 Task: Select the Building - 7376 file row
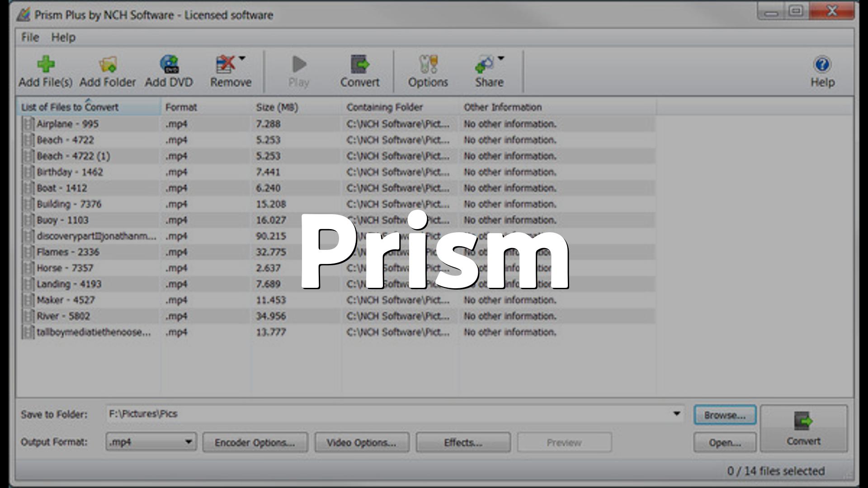click(336, 204)
